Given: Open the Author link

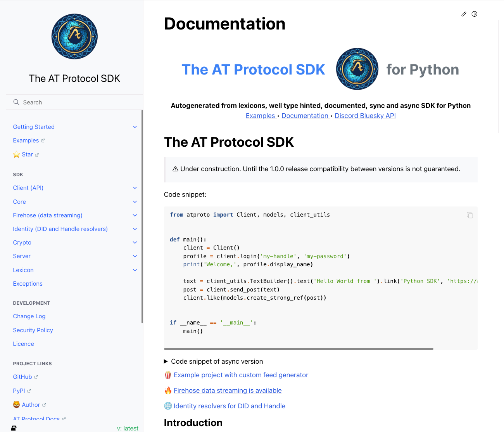Looking at the screenshot, I should pos(31,405).
